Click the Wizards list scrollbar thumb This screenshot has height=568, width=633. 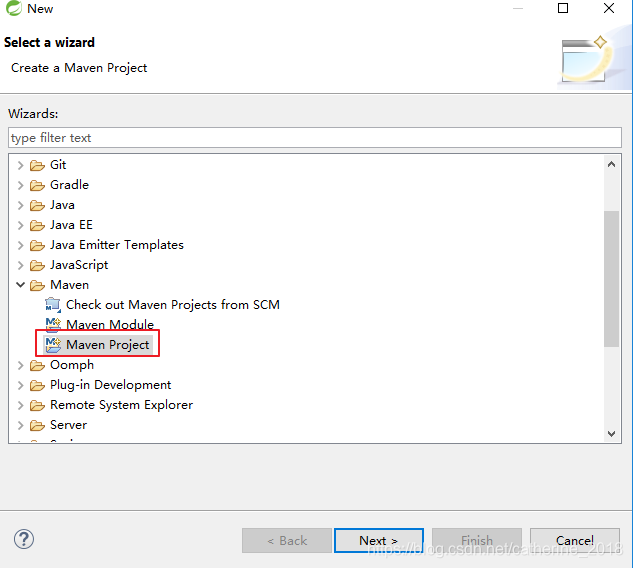[611, 279]
